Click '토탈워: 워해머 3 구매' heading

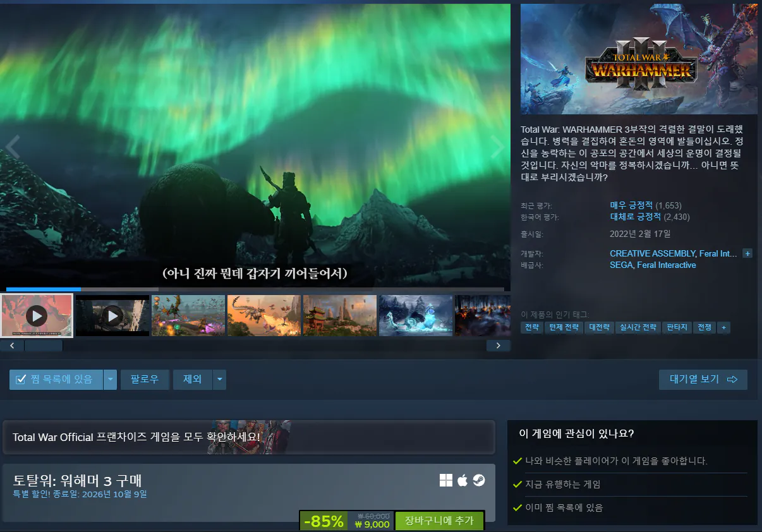pos(77,480)
